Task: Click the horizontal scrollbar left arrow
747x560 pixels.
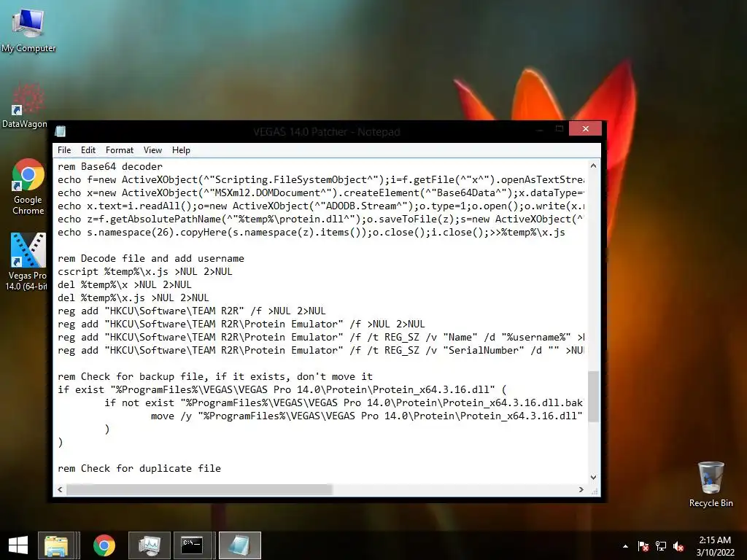Action: point(60,489)
